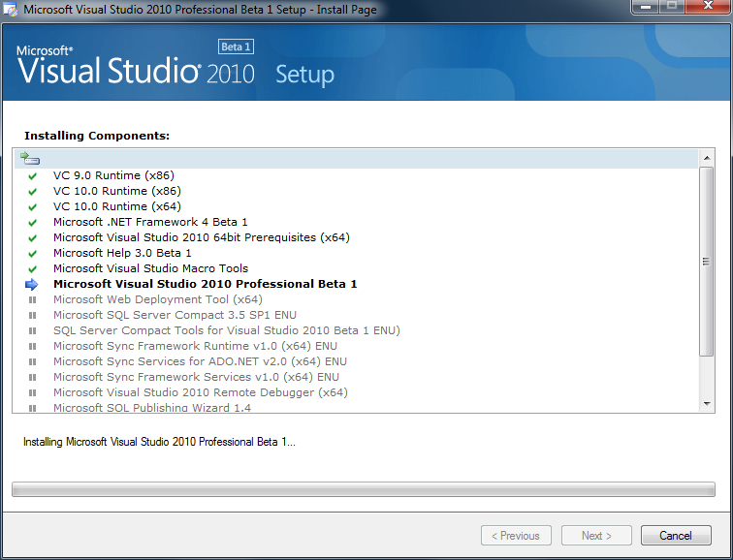Select the VC 10.0 Runtime (x86) row
The height and width of the screenshot is (560, 733).
(x=117, y=191)
